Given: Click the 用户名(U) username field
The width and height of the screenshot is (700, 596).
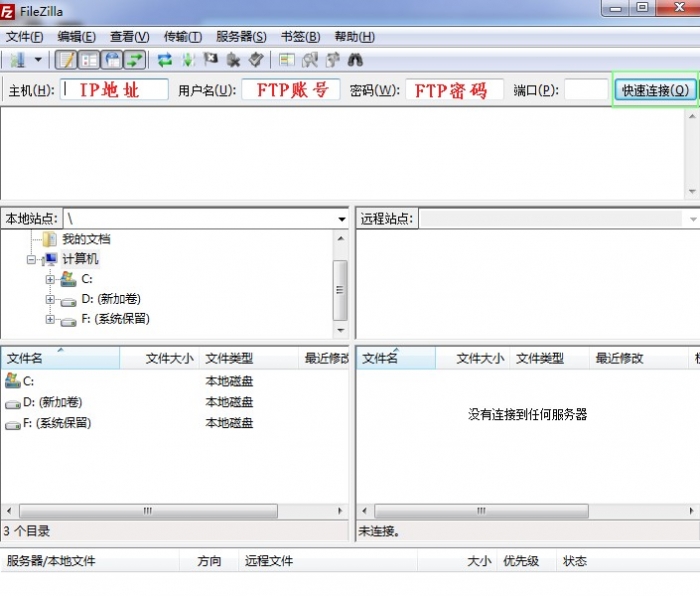Looking at the screenshot, I should (291, 90).
